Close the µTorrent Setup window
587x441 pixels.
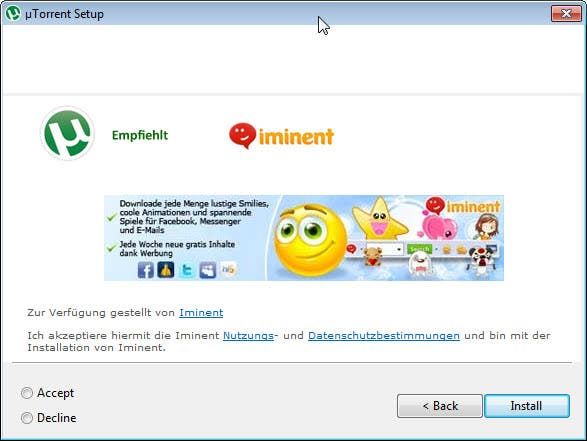point(566,14)
